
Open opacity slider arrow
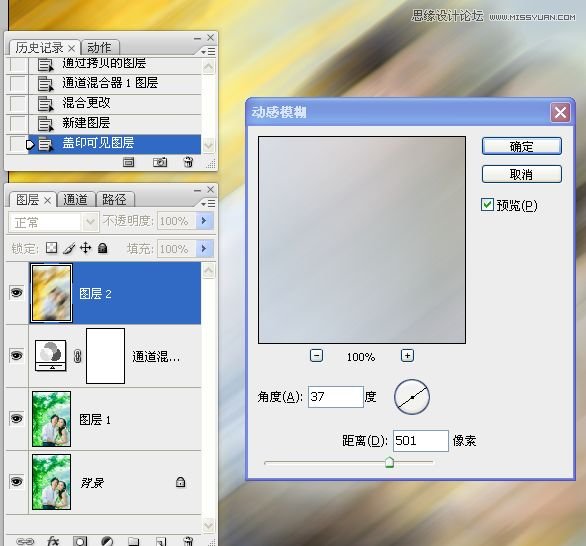pos(204,220)
